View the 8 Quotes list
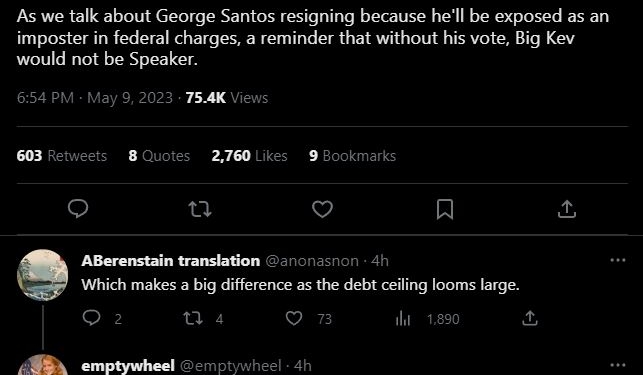Viewport: 643px width, 375px height. [159, 156]
